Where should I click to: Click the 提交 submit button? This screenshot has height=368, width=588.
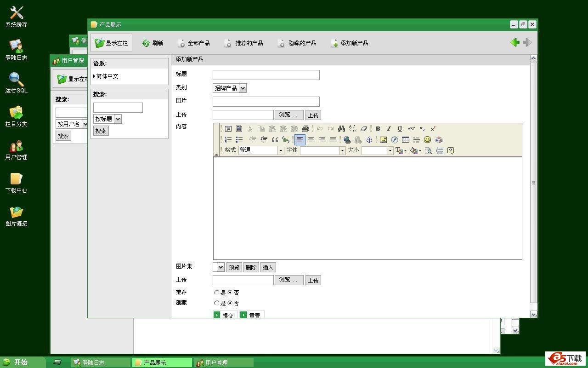(225, 315)
